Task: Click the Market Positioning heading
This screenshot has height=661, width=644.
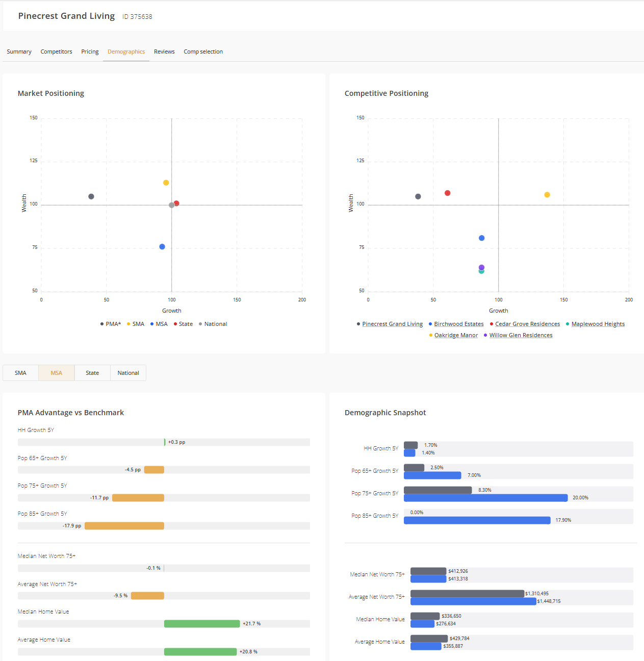Action: 51,93
